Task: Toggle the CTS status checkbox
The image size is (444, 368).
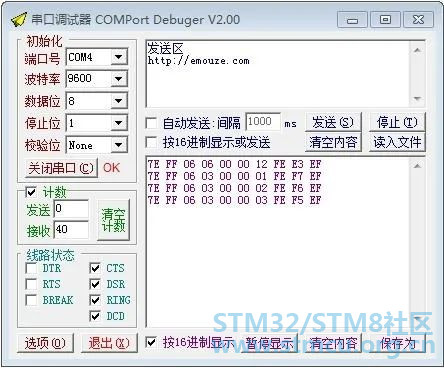Action: coord(95,268)
